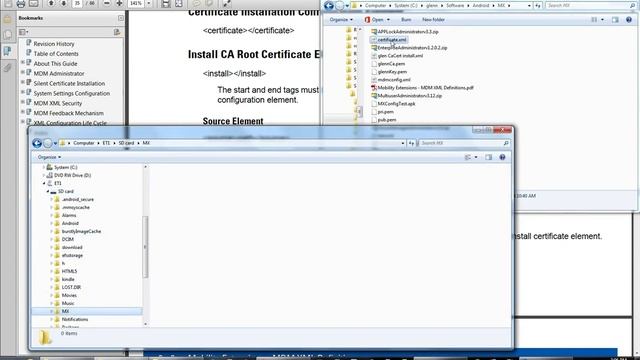This screenshot has height=360, width=640.
Task: Select the MDM Feedback Mechanism bookmark
Action: pos(69,113)
